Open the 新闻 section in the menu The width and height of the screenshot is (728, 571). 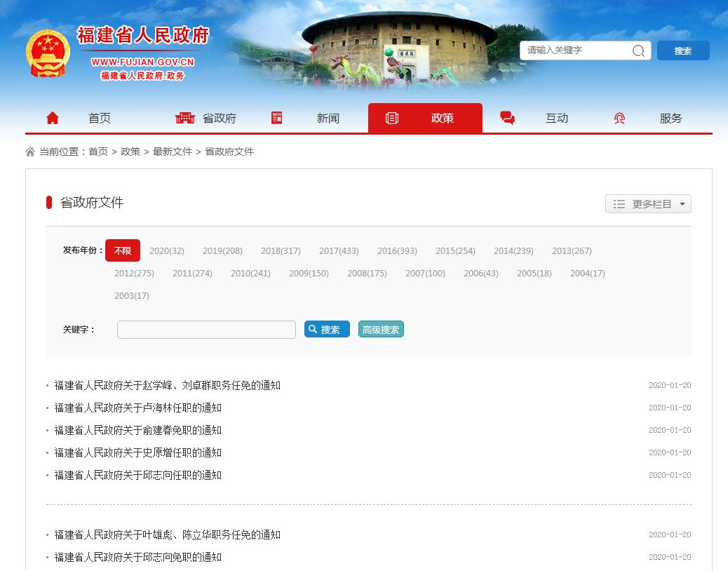[327, 118]
